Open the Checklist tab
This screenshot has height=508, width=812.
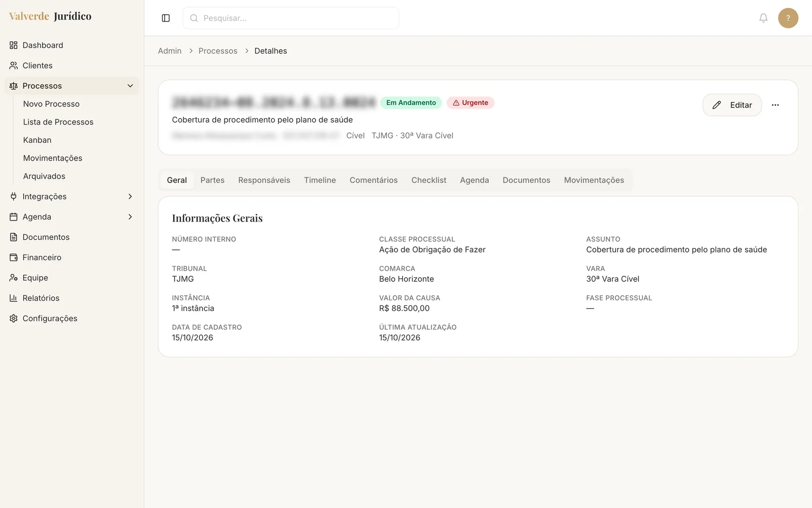click(x=429, y=180)
